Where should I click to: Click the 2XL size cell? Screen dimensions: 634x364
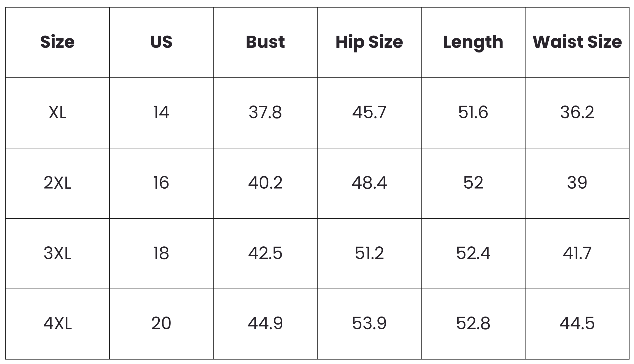point(57,183)
